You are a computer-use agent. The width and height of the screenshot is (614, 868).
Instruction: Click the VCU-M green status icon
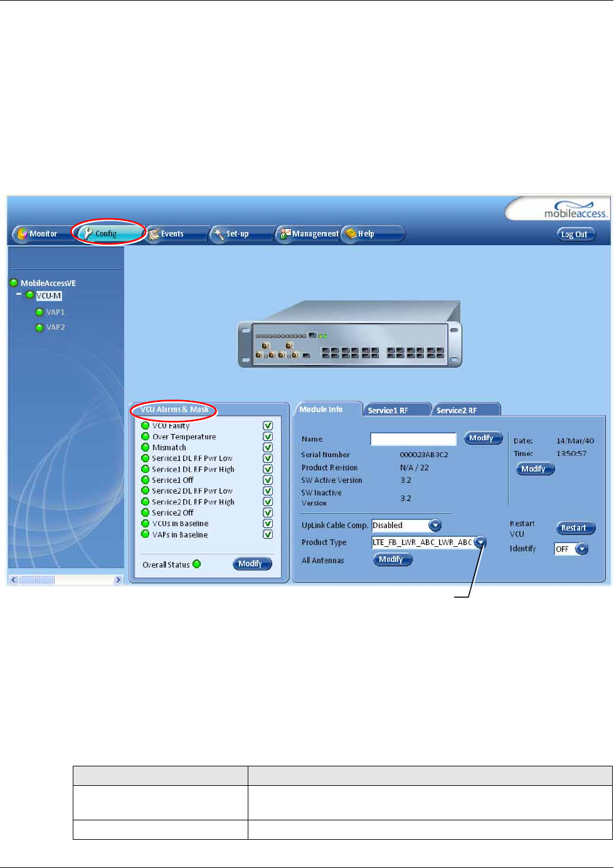pos(29,295)
